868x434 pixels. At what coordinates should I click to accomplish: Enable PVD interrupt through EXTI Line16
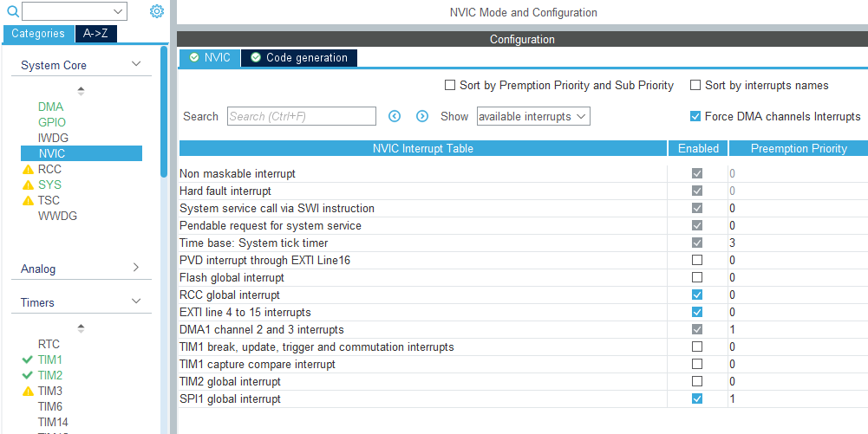click(x=697, y=260)
